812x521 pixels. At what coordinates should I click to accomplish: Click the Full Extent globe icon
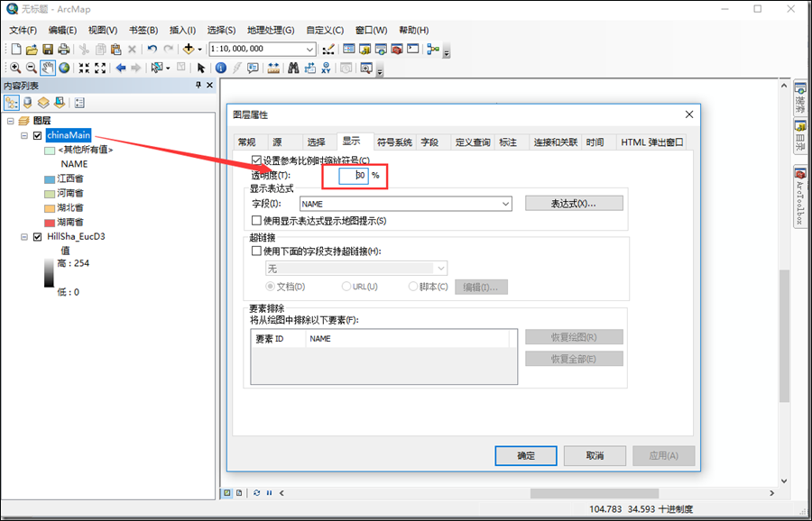[x=63, y=68]
